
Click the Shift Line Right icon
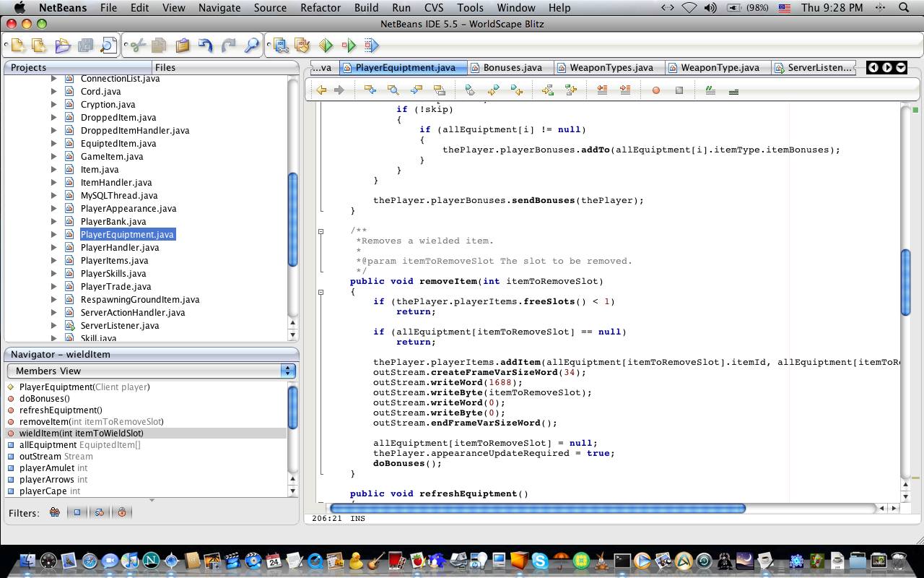(625, 90)
